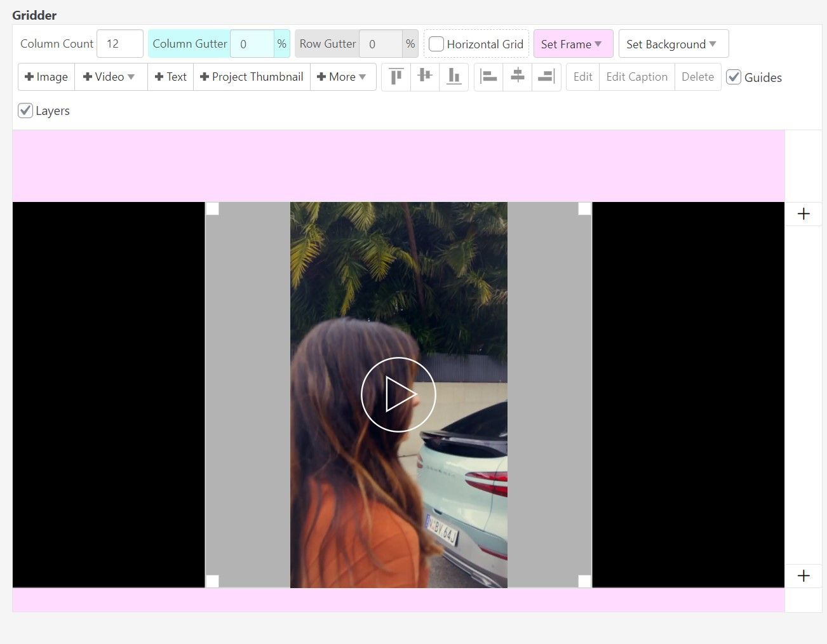Viewport: 827px width, 644px height.
Task: Click the upper plus icon to add a row
Action: tap(803, 214)
